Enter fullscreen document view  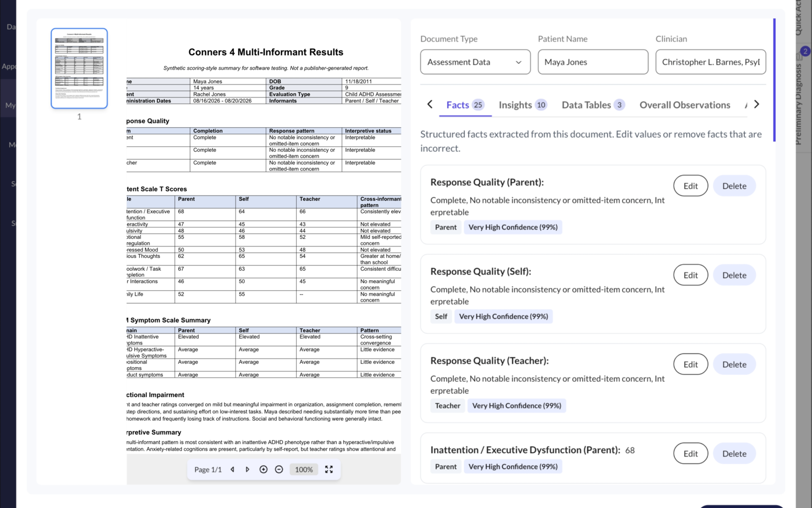pos(329,470)
